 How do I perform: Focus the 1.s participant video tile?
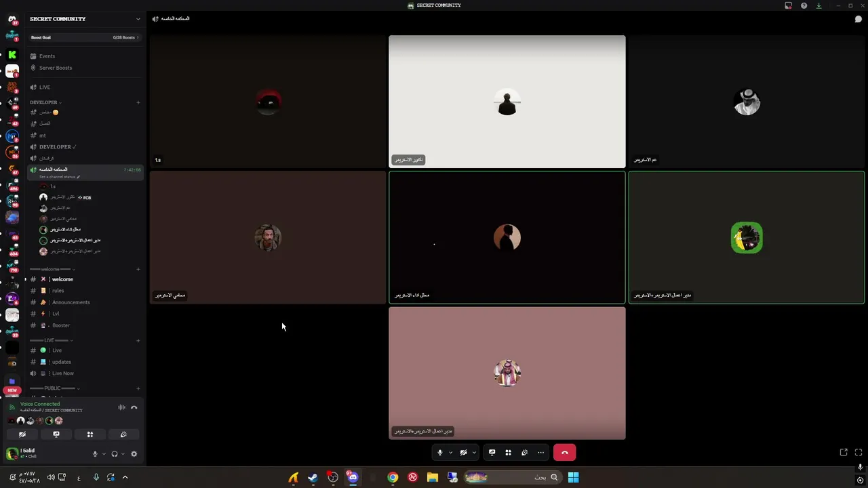coord(268,101)
